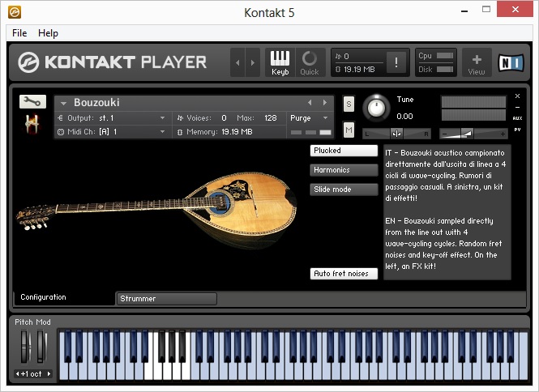Screen dimensions: 539x392
Task: Click the Native Instruments NI logo
Action: [x=511, y=62]
